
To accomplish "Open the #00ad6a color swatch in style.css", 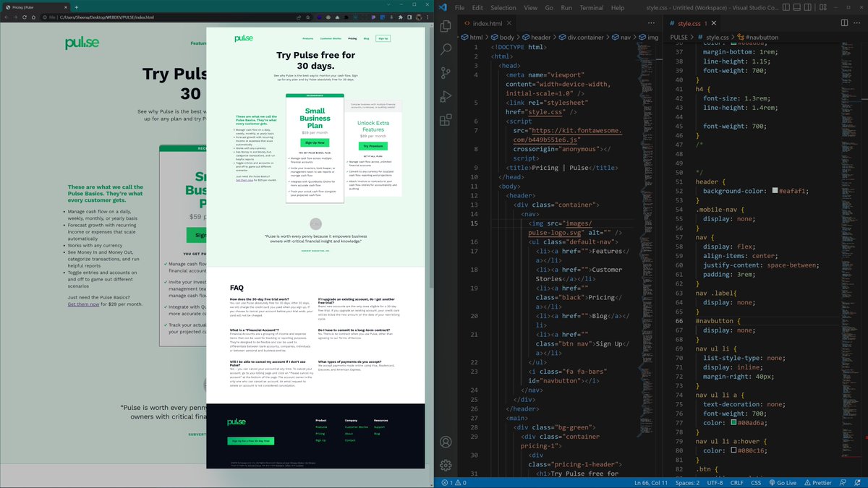I will pos(734,422).
